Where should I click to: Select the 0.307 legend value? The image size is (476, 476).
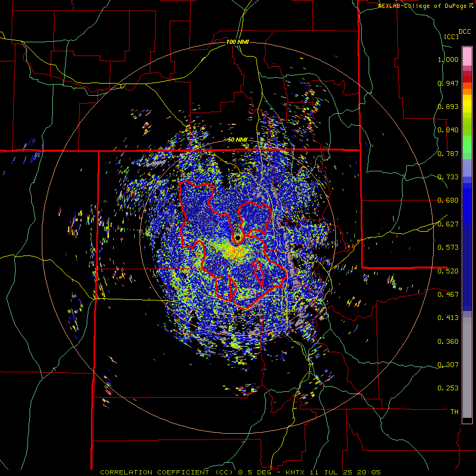(448, 364)
